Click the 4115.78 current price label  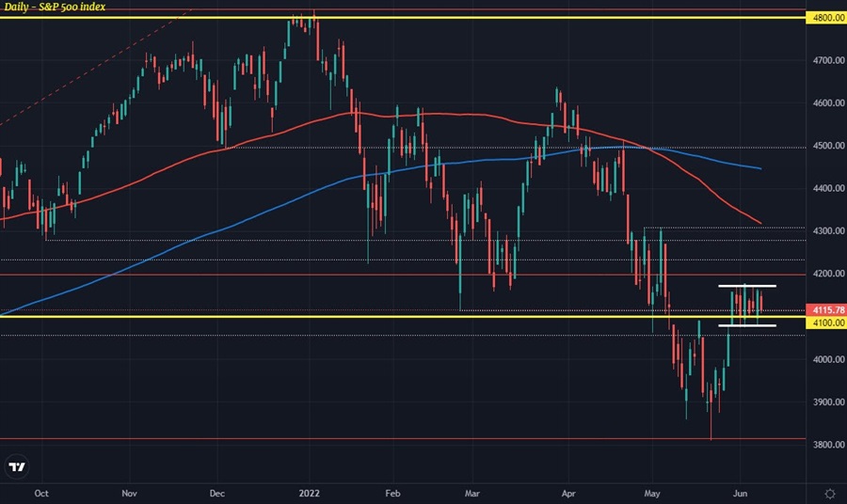pyautogui.click(x=826, y=310)
